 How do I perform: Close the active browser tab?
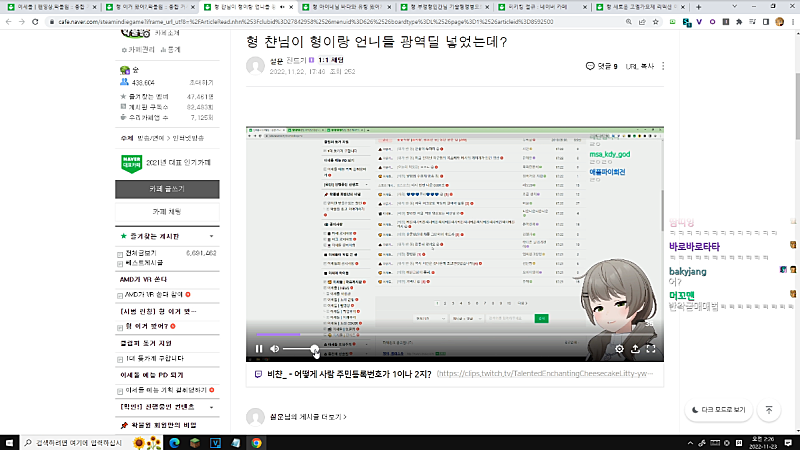point(291,7)
